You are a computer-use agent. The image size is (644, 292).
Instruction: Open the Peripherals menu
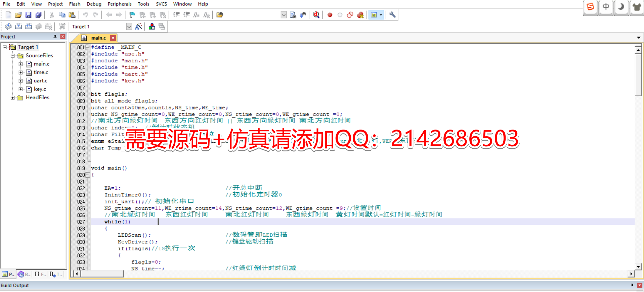click(x=120, y=4)
